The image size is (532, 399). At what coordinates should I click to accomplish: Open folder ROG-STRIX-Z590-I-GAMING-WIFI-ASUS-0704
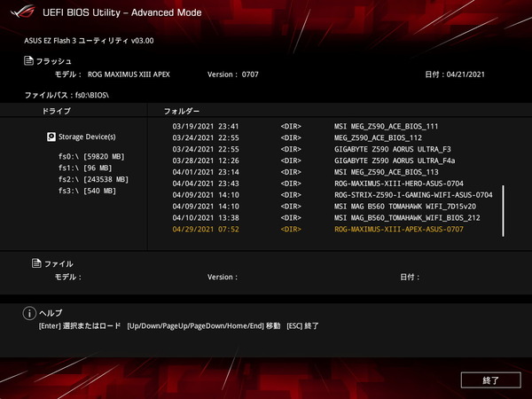click(x=413, y=195)
